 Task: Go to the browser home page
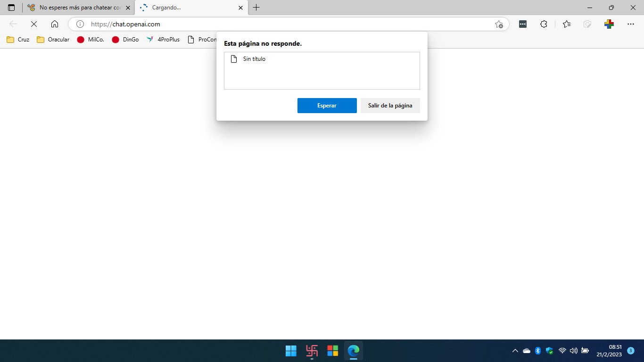(x=55, y=24)
